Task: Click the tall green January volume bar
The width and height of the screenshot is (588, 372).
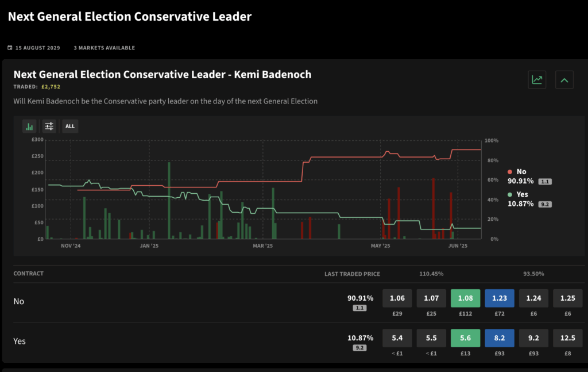Action: 169,201
